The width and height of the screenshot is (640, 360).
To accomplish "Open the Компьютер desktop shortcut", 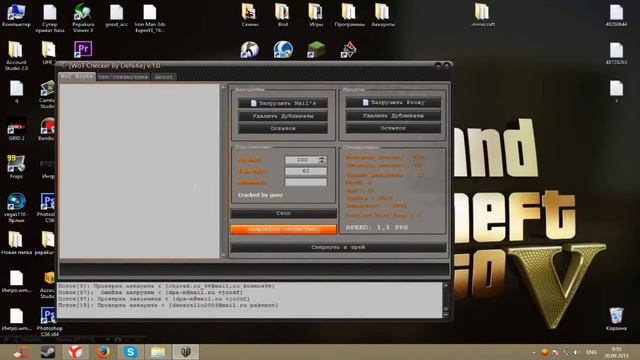I will coord(16,16).
